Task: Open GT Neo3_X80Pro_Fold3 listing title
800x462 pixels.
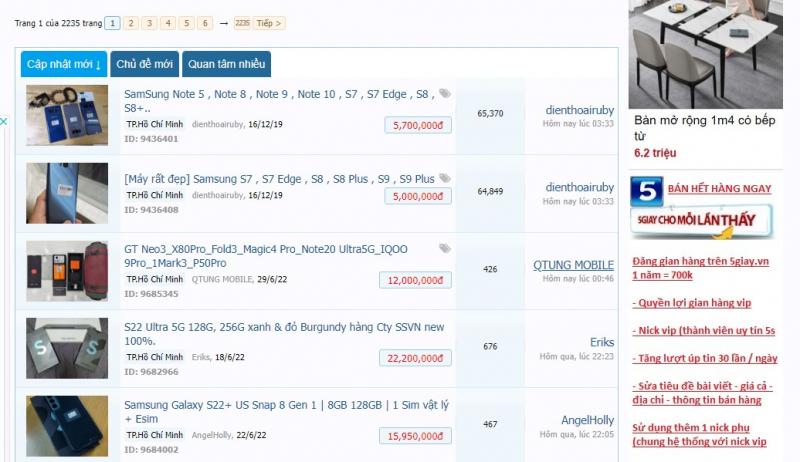Action: point(266,256)
